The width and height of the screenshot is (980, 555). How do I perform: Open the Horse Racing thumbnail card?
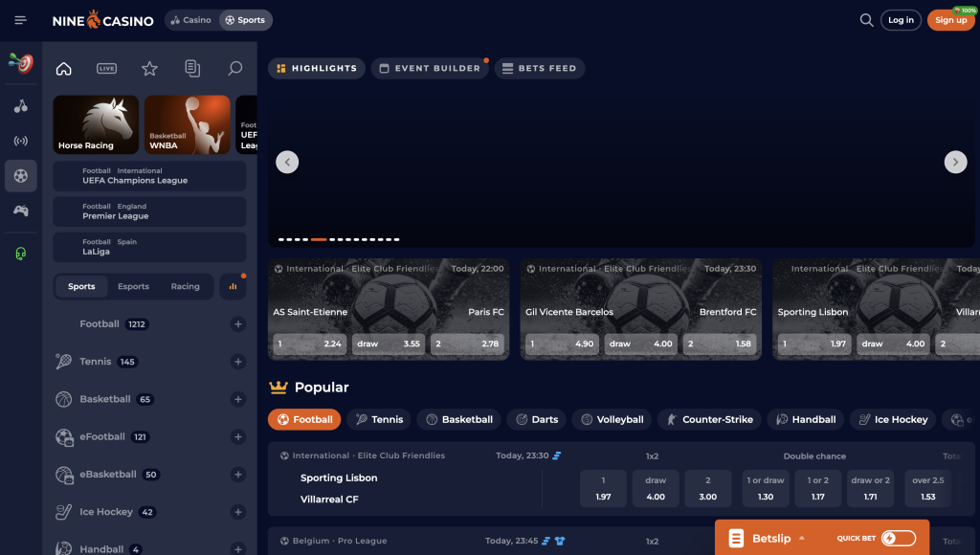[x=96, y=124]
